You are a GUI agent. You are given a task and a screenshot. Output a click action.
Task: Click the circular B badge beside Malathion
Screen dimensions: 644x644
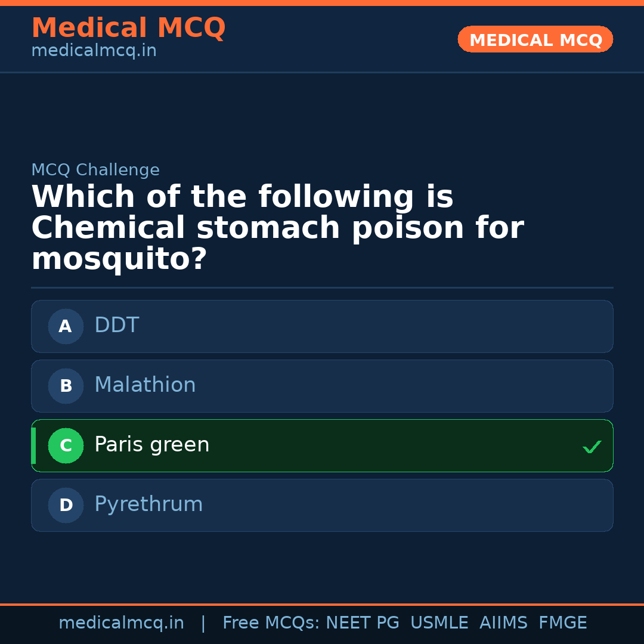point(66,386)
